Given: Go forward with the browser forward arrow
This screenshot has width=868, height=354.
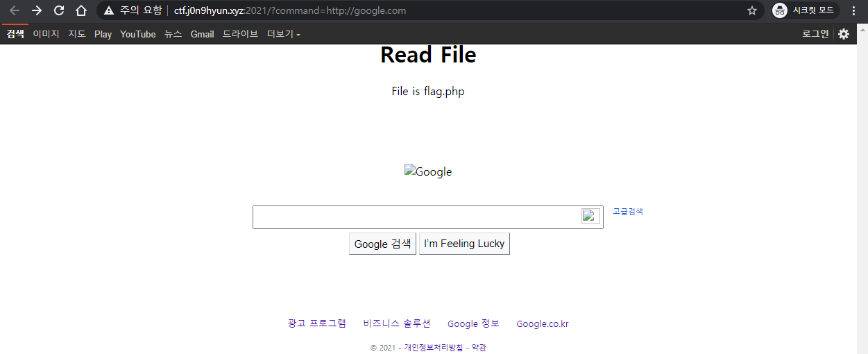Looking at the screenshot, I should [x=37, y=10].
